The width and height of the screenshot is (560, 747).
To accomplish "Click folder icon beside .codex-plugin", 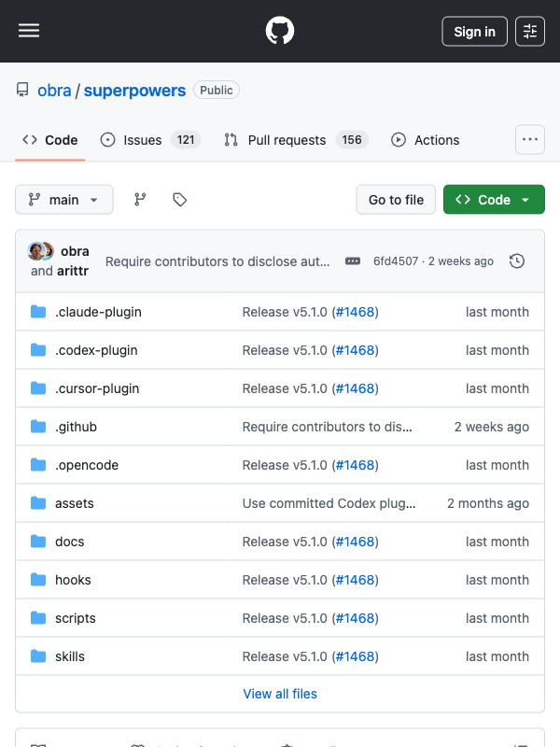I will coord(38,350).
